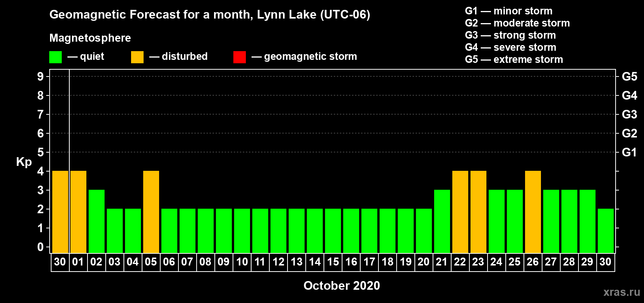Screen dimensions: 644x303
Task: Click the date cell 05
Action: [151, 262]
